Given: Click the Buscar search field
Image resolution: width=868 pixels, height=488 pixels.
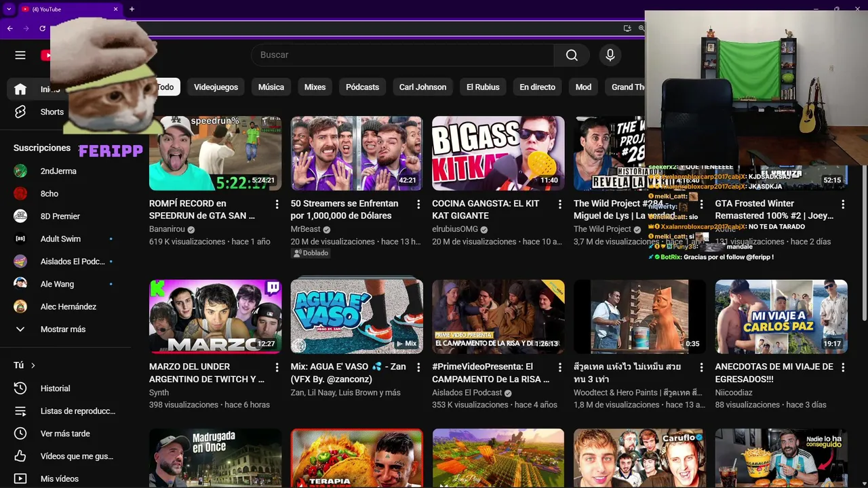Looking at the screenshot, I should (x=403, y=55).
